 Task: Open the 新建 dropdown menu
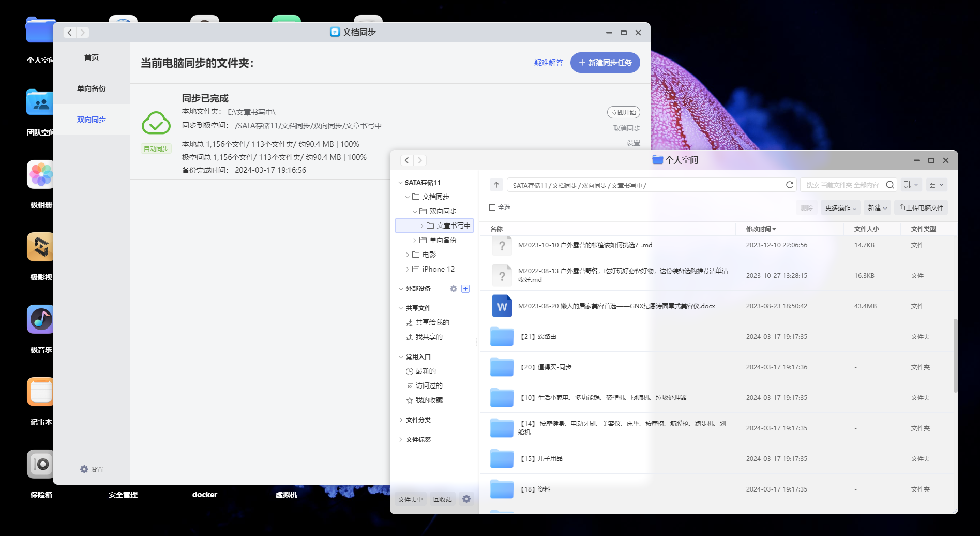pyautogui.click(x=877, y=207)
